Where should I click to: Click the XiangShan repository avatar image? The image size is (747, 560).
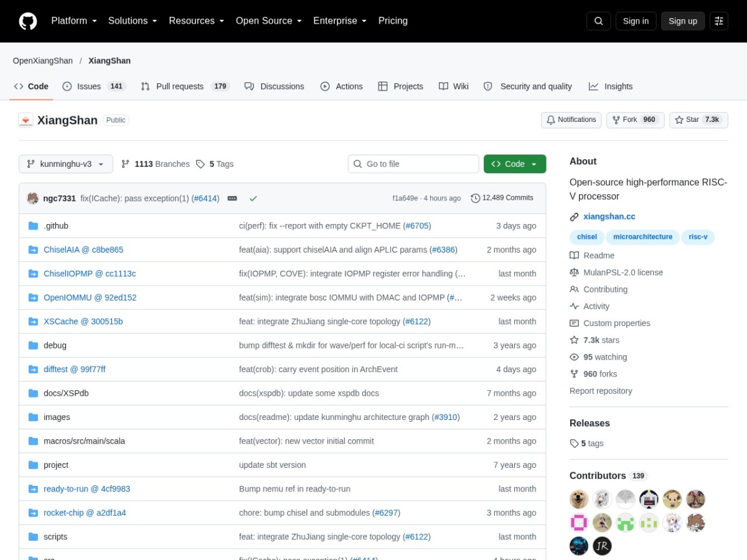(x=26, y=120)
